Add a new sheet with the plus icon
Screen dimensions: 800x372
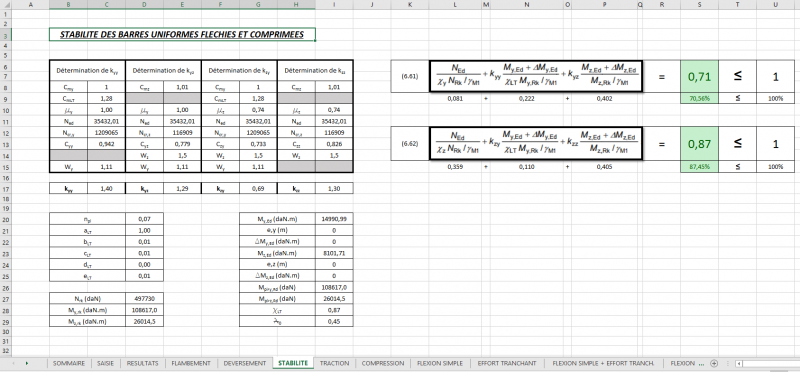coord(714,363)
